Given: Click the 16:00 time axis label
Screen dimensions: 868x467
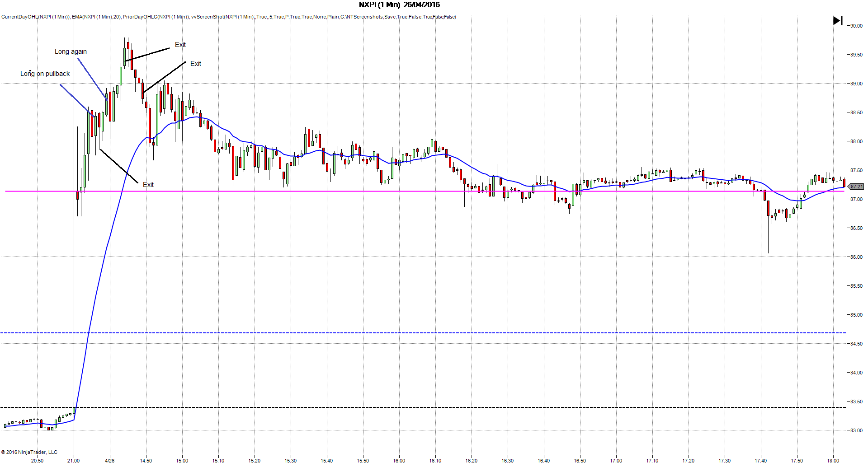Looking at the screenshot, I should pyautogui.click(x=399, y=461).
